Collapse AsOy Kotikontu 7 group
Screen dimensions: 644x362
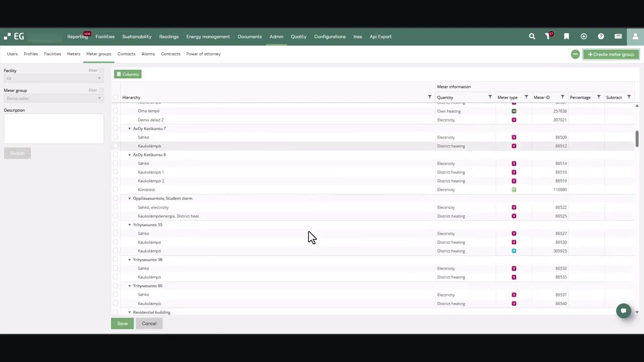coord(129,129)
